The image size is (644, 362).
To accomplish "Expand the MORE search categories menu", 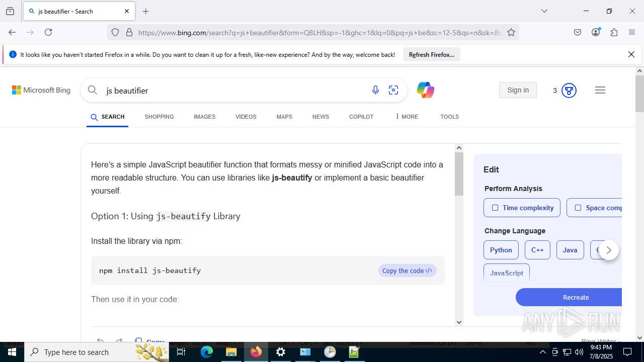I will point(407,117).
